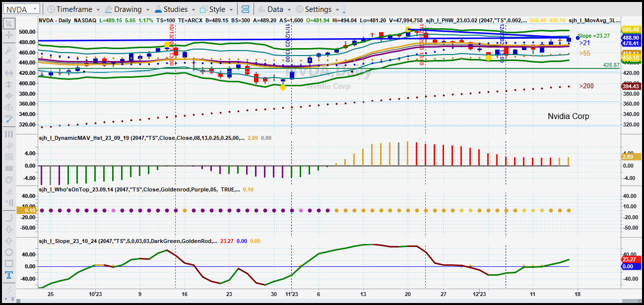Click the black 'Nvidia Corp' text annotation
Image resolution: width=644 pixels, height=305 pixels.
[568, 117]
